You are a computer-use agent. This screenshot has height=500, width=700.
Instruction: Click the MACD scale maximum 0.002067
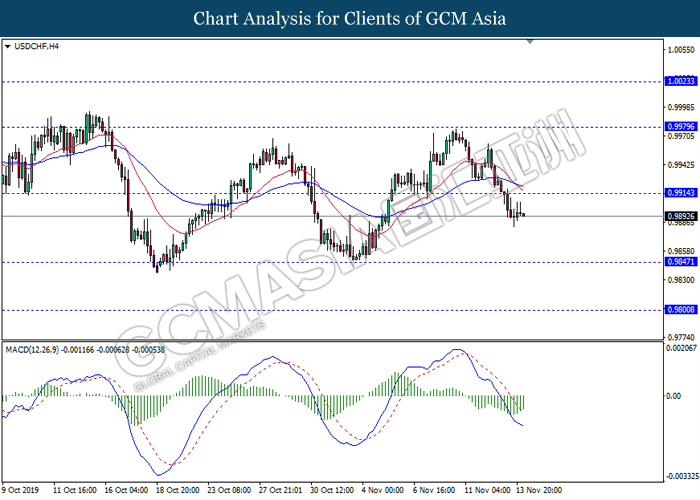click(681, 348)
